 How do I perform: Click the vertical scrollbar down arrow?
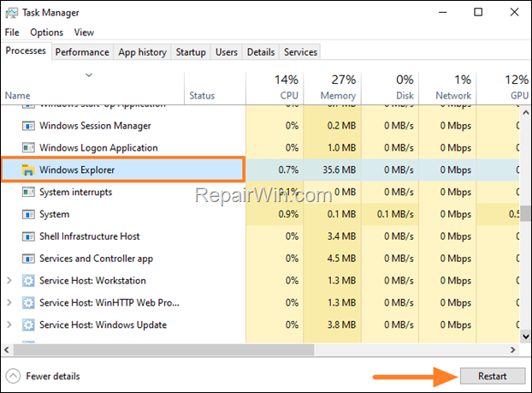(525, 336)
